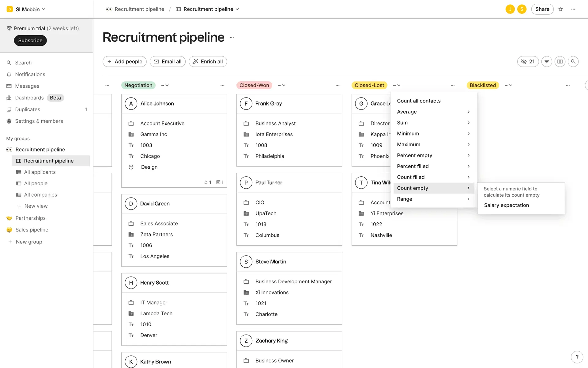Click the columns layout icon
The image size is (588, 368).
pos(560,62)
